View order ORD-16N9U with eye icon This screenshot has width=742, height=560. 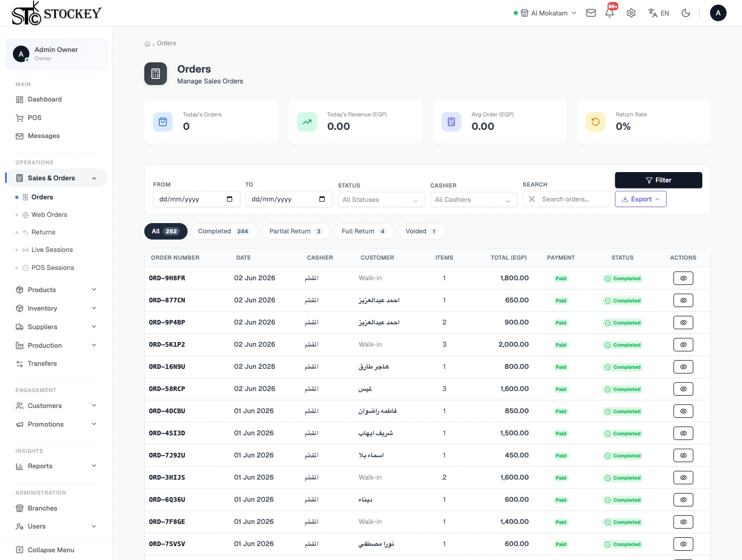683,367
